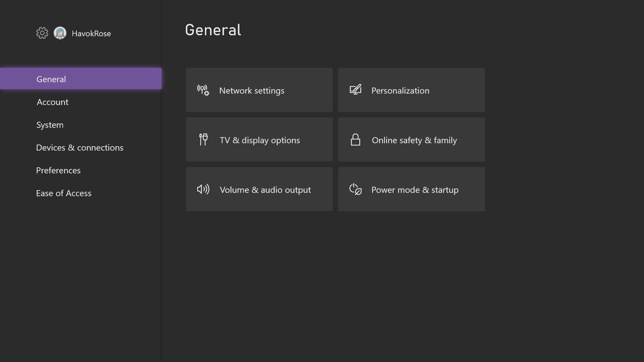Select Ease of Access in sidebar
This screenshot has width=644, height=362.
click(x=64, y=193)
